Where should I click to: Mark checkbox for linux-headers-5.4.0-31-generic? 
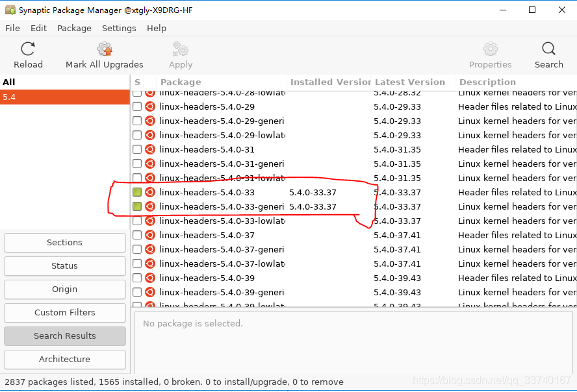tap(137, 164)
